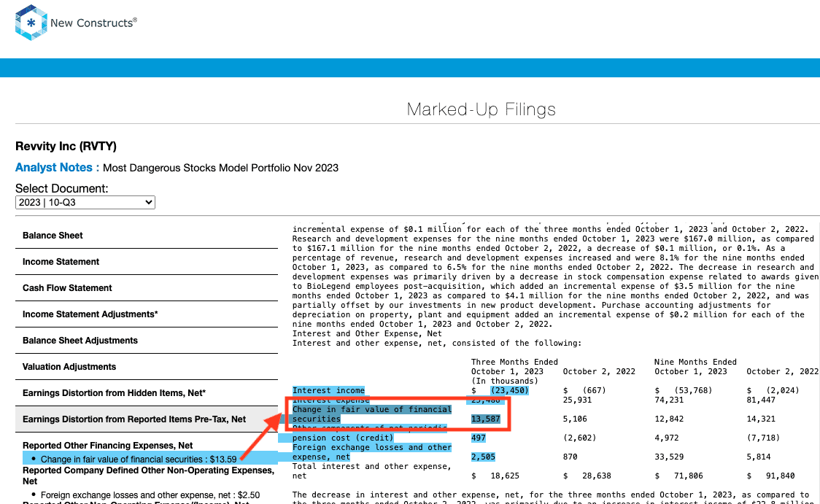
Task: Click the highlighted Interest income row label
Action: tap(328, 390)
